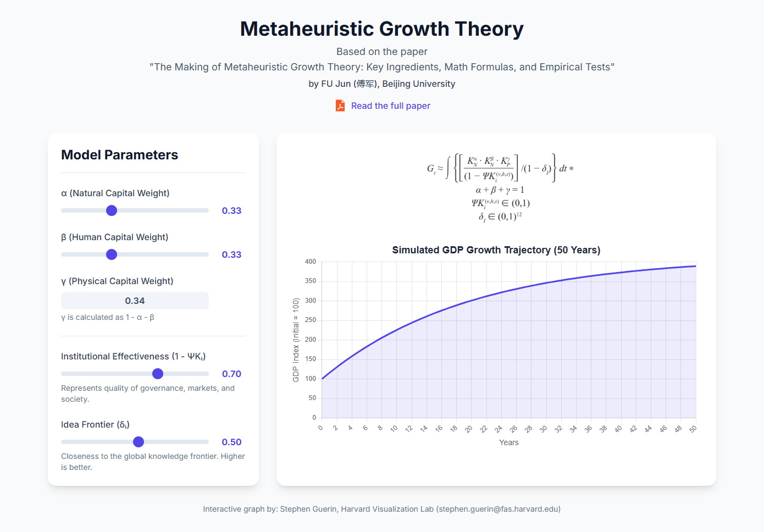Click the "GDP Index" y-axis label
Viewport: 764px width, 532px height.
(296, 340)
